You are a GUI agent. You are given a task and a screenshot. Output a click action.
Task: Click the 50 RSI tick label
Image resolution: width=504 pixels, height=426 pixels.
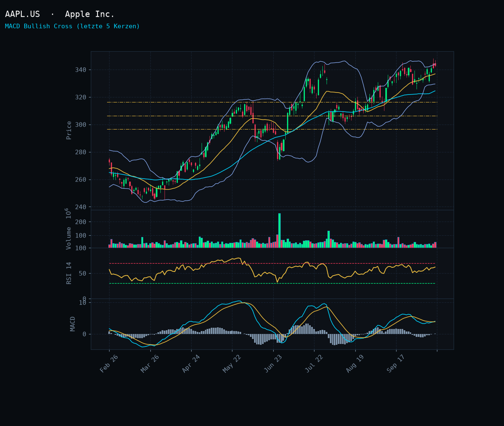pyautogui.click(x=82, y=274)
